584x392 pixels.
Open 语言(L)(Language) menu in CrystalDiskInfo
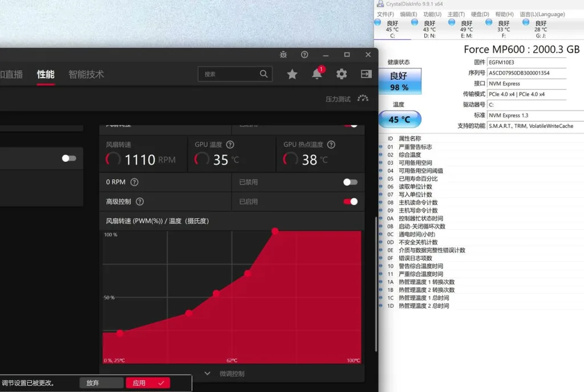point(542,14)
